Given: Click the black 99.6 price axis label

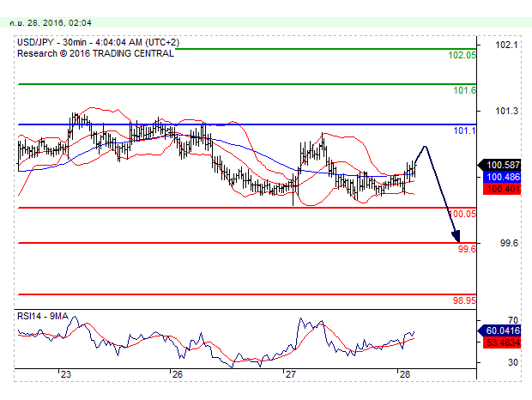Looking at the screenshot, I should pyautogui.click(x=509, y=243).
